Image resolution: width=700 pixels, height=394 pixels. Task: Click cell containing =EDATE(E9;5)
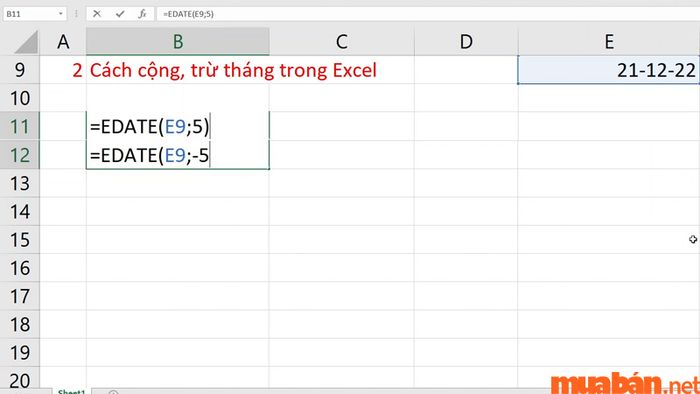click(x=178, y=127)
